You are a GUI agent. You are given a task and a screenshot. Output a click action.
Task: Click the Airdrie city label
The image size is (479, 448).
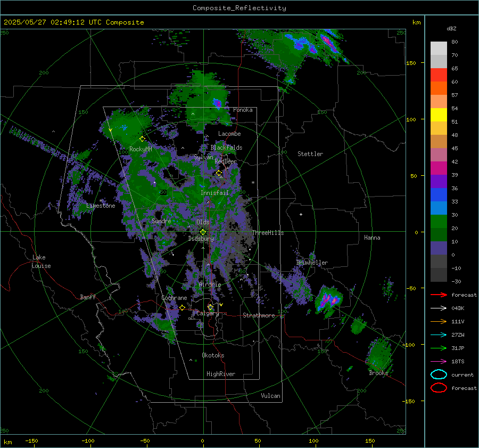click(210, 284)
